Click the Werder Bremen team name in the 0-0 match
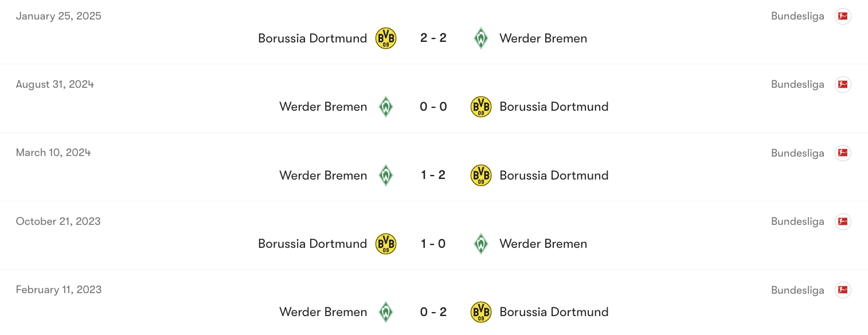The width and height of the screenshot is (868, 335). pyautogui.click(x=323, y=107)
